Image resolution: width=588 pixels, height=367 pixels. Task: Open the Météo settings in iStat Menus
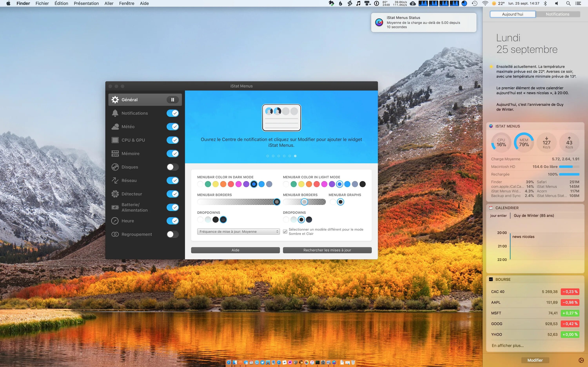128,126
